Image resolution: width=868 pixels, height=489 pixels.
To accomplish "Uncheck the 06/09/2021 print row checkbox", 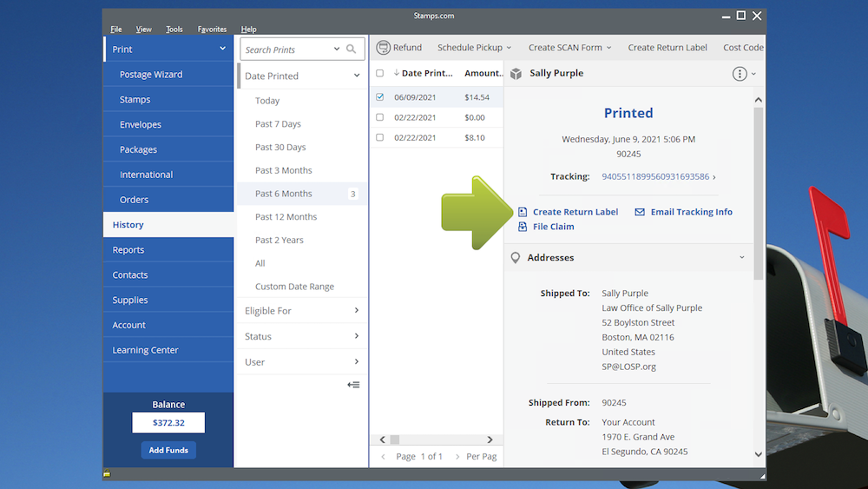I will [379, 97].
